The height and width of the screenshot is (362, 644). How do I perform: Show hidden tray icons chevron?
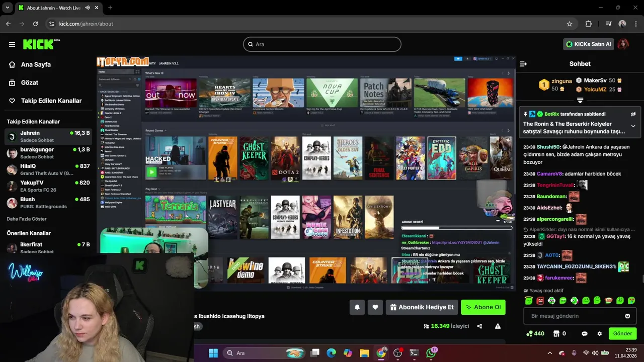tap(549, 353)
